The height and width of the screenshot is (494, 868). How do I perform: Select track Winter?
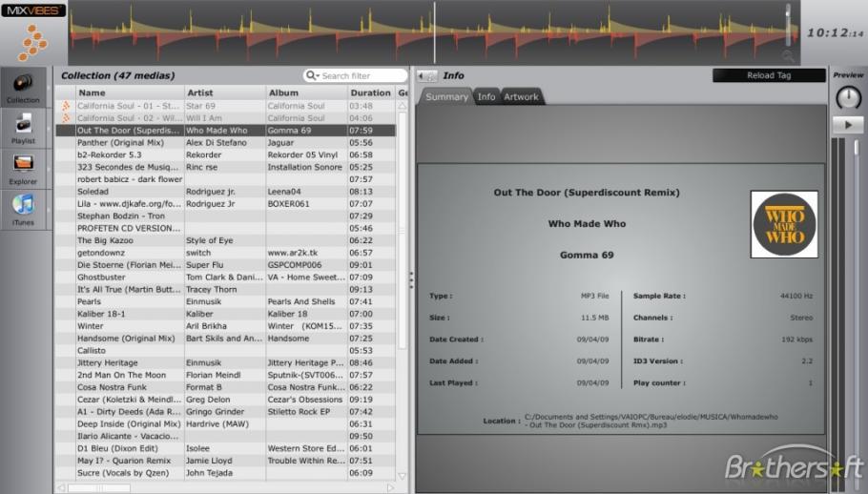226,326
